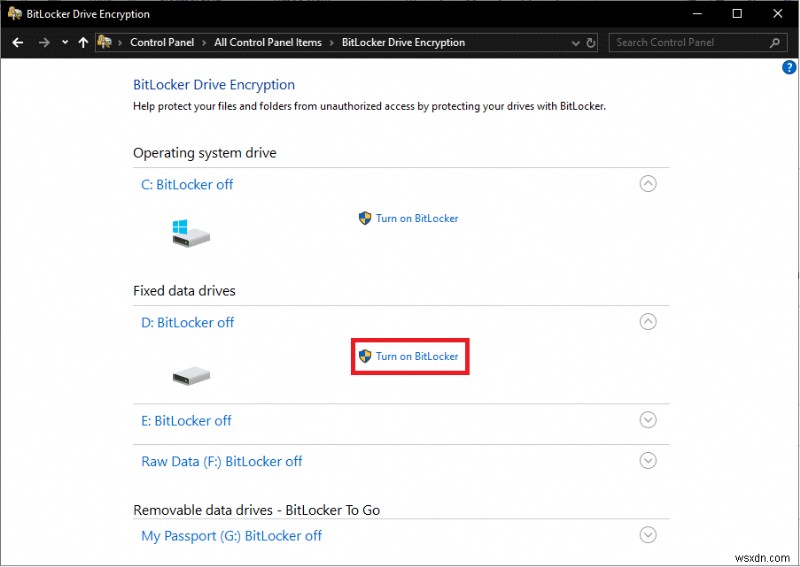
Task: Turn on BitLocker for the C: drive
Action: (417, 218)
